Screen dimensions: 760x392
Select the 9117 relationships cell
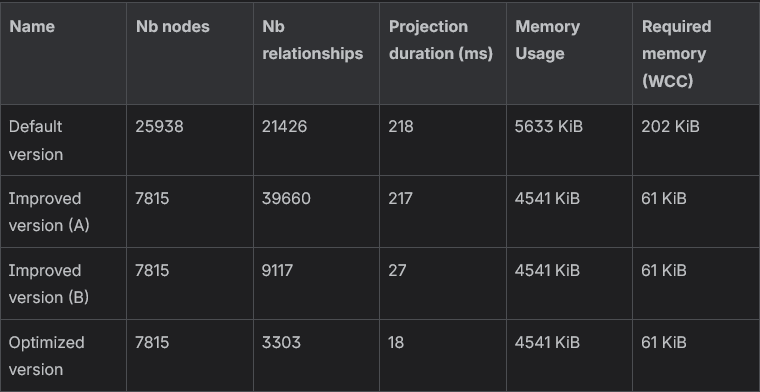277,270
